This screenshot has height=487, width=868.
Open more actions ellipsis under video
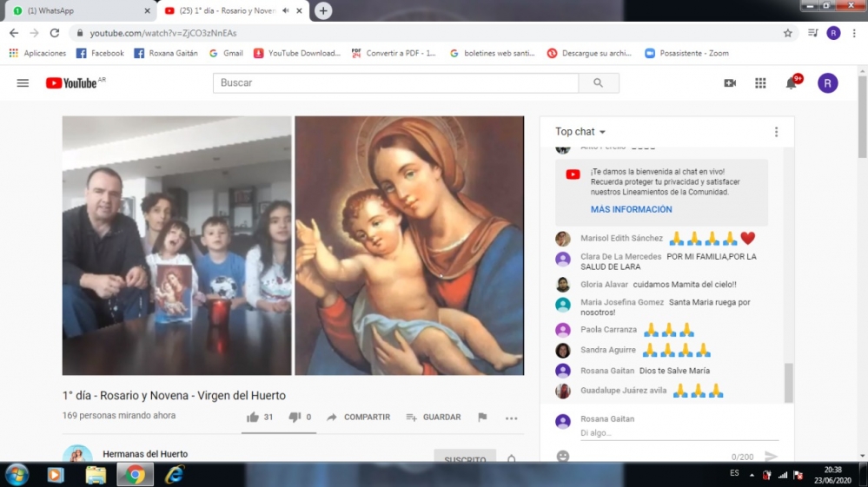tap(512, 418)
